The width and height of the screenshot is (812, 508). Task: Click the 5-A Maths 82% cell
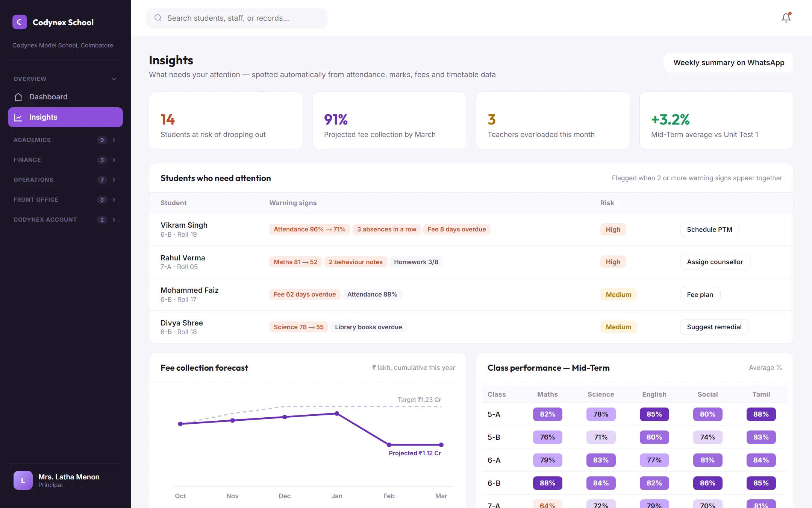[x=547, y=414]
